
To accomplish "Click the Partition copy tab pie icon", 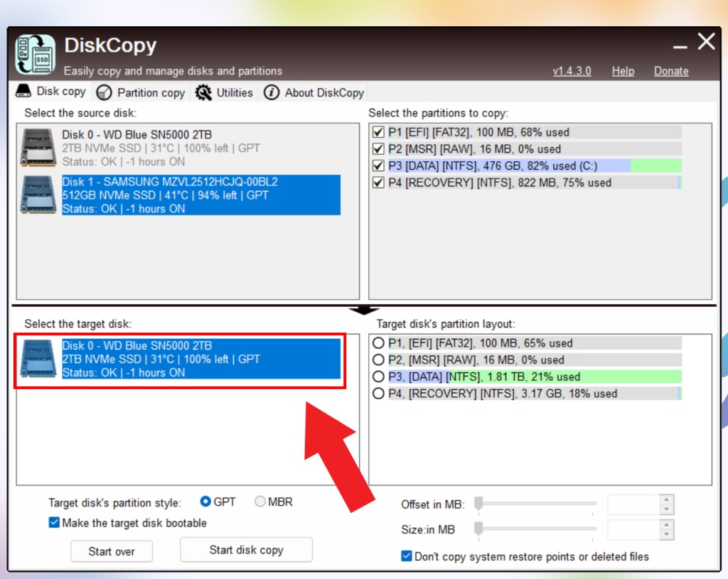I will pyautogui.click(x=104, y=93).
